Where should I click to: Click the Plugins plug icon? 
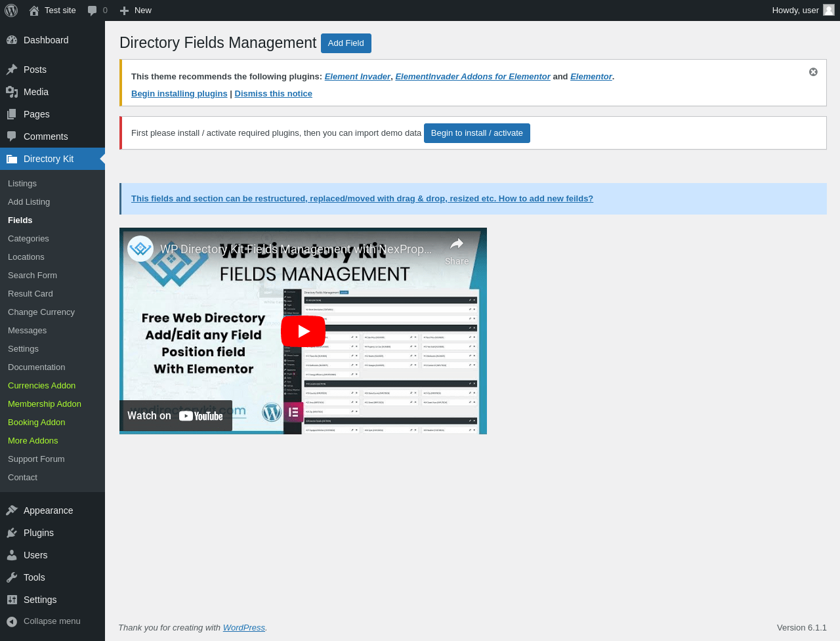tap(12, 533)
